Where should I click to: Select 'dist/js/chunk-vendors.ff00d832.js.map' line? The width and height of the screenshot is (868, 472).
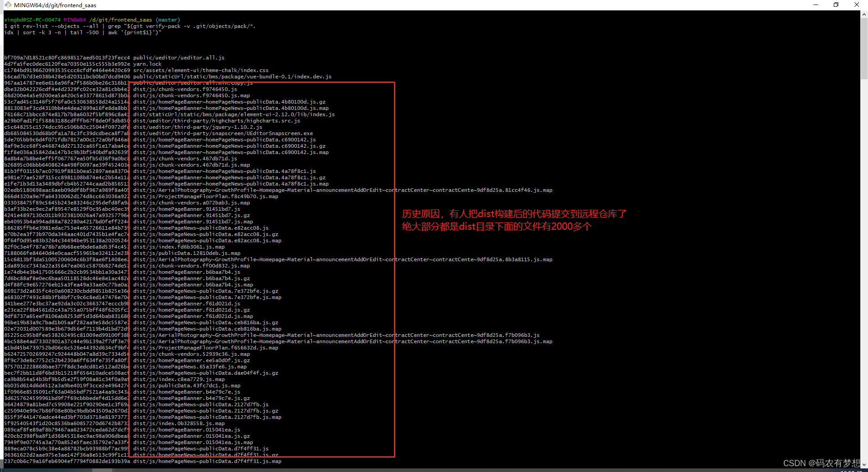point(191,266)
